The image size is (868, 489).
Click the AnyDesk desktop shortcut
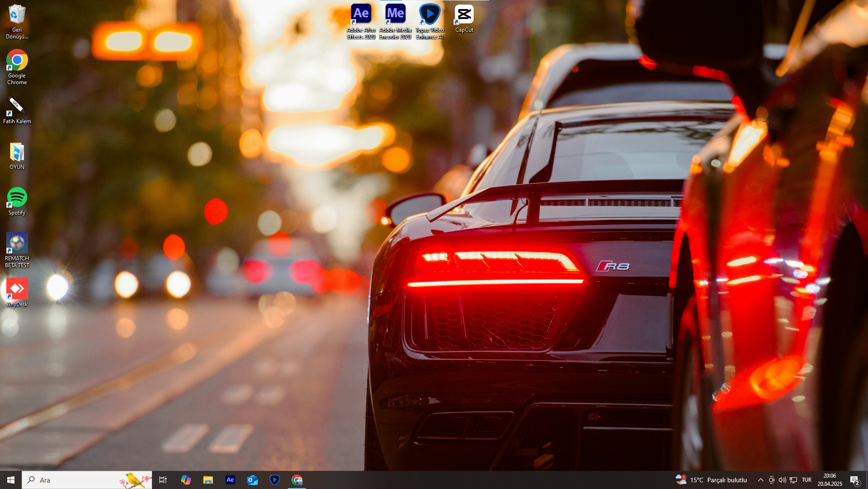(x=17, y=292)
